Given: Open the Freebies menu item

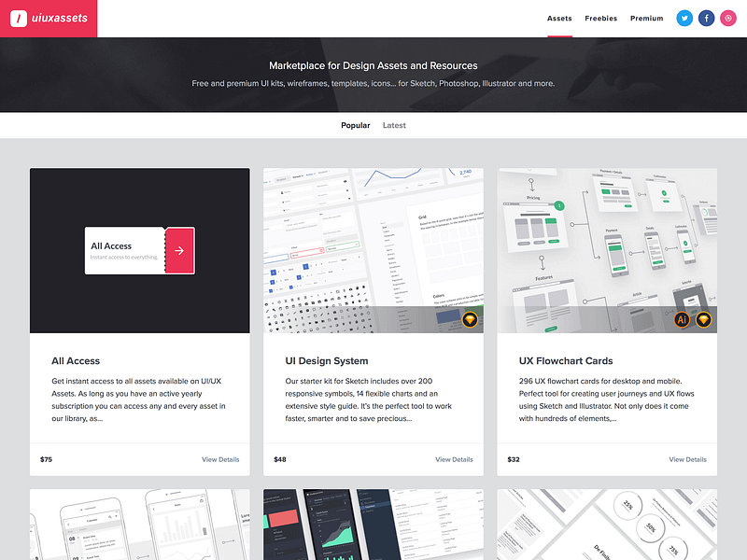Looking at the screenshot, I should coord(600,18).
